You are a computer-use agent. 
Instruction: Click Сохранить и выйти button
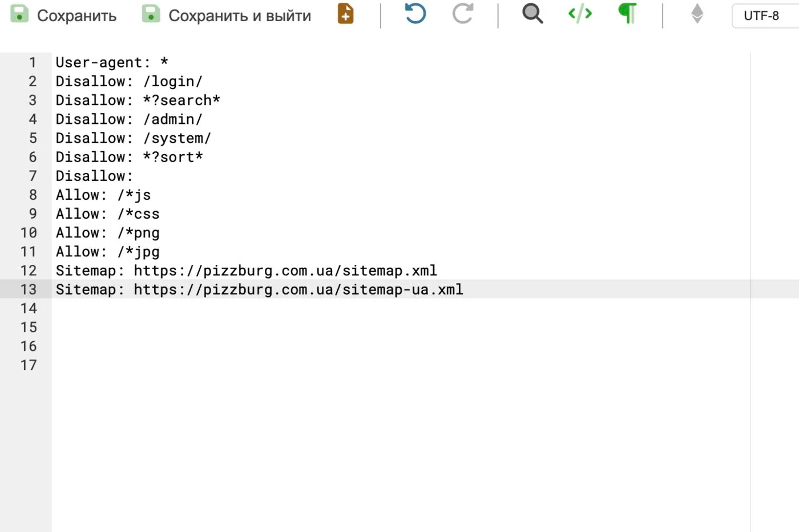click(x=227, y=15)
